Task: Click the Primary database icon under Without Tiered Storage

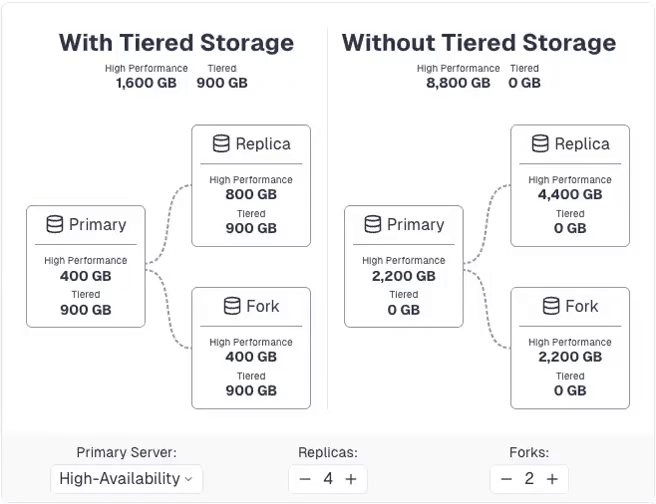Action: (371, 225)
